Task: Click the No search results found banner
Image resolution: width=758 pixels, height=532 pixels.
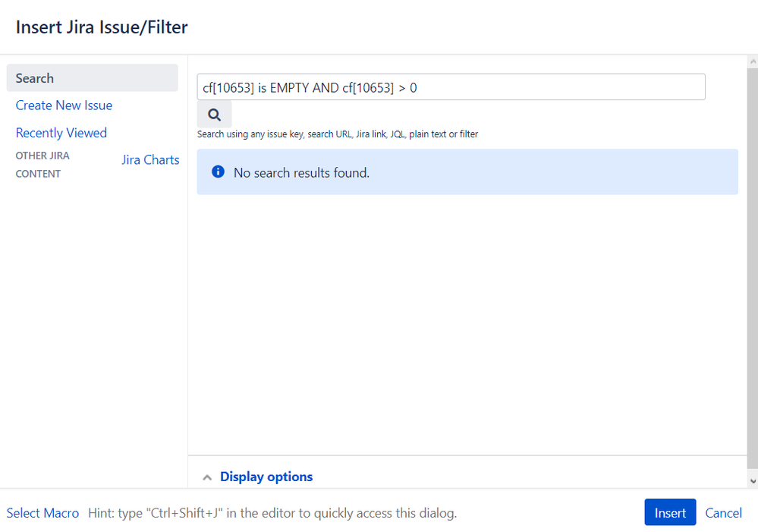Action: click(x=467, y=172)
